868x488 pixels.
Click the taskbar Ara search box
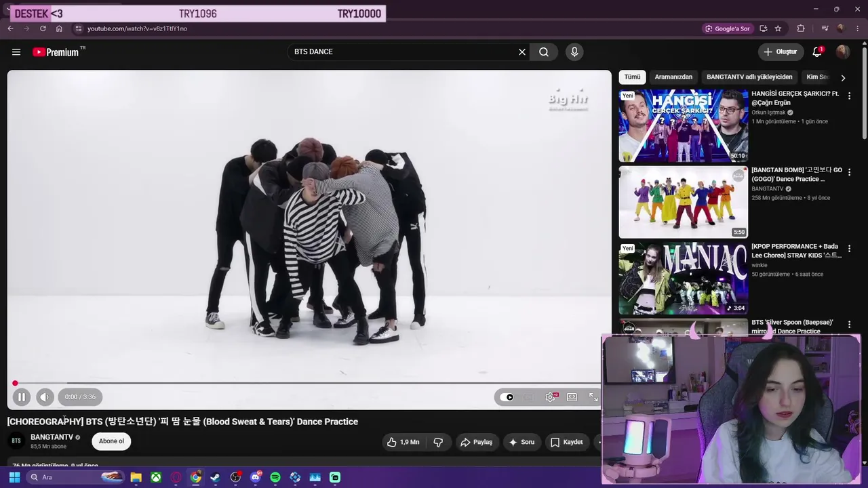point(76,477)
